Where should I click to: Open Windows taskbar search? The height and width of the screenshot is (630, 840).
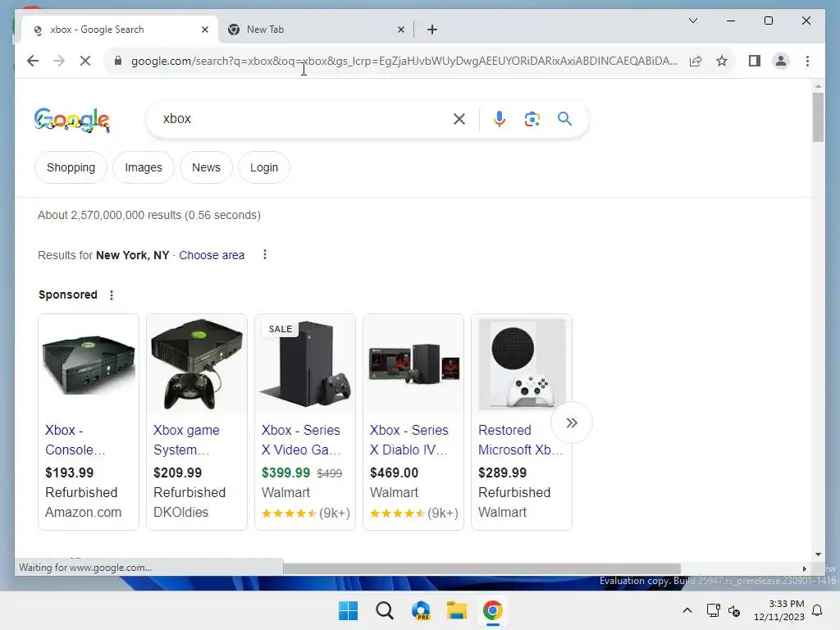coord(385,610)
